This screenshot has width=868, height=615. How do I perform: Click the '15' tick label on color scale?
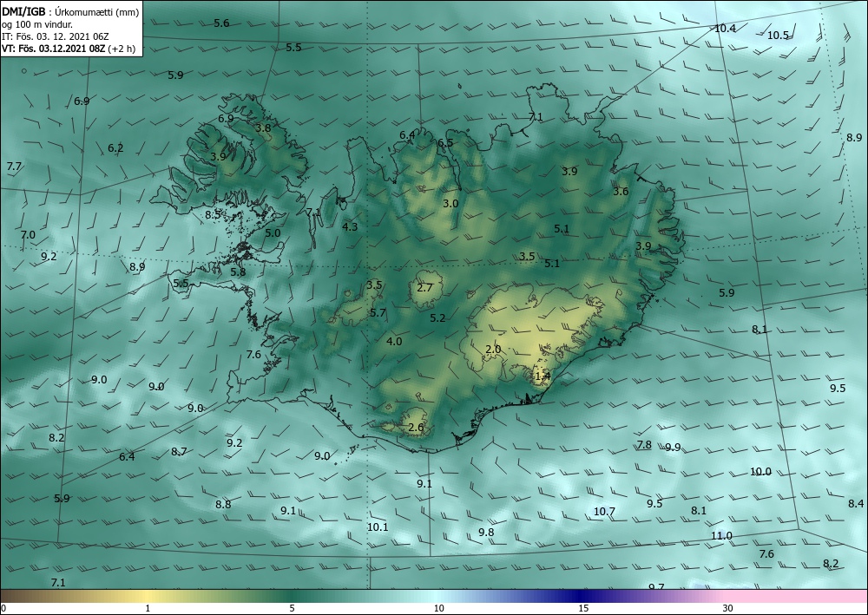(x=583, y=609)
